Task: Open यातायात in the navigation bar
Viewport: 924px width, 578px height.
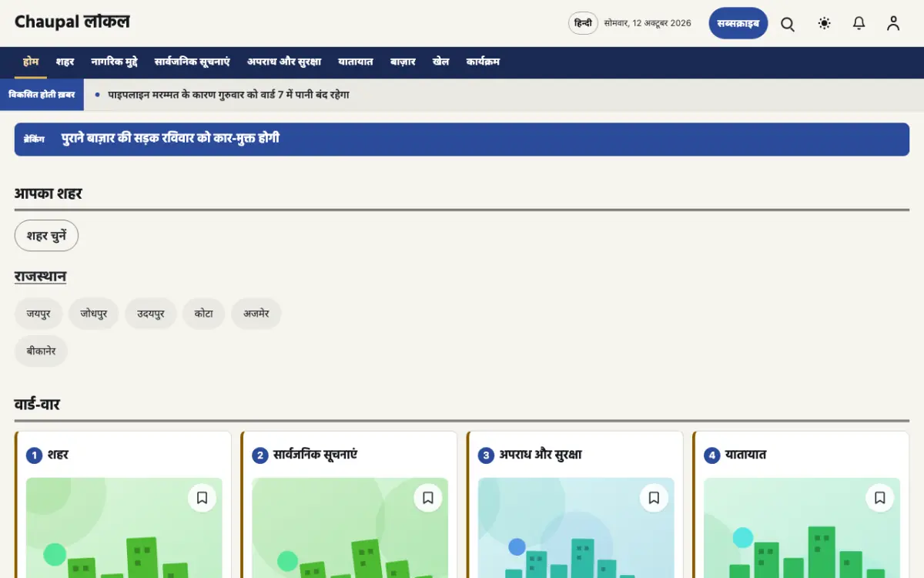Action: pyautogui.click(x=356, y=62)
